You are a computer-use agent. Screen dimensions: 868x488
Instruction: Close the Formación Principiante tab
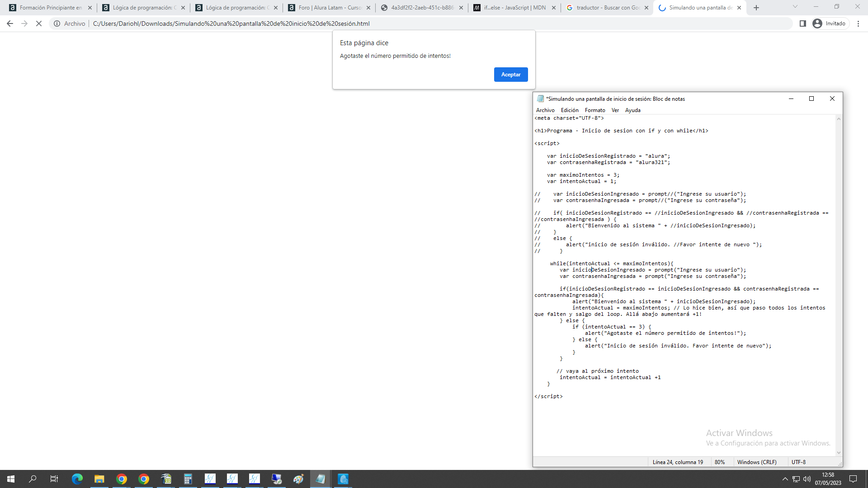point(90,8)
